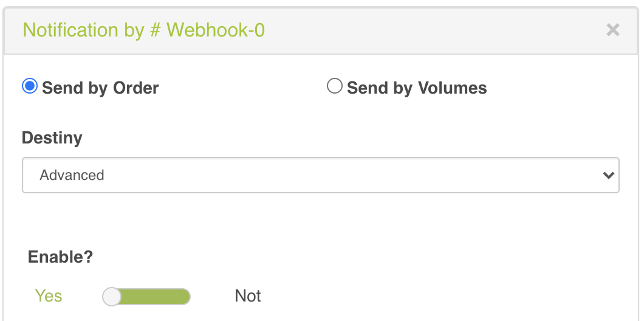Click the white knob of Enable switch
The height and width of the screenshot is (321, 644).
click(112, 297)
